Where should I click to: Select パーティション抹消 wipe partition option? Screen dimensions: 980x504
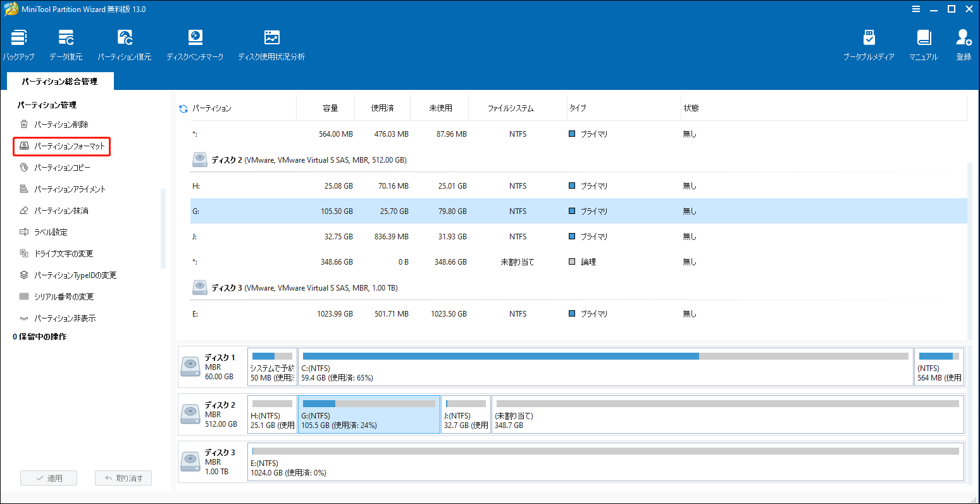pos(61,211)
